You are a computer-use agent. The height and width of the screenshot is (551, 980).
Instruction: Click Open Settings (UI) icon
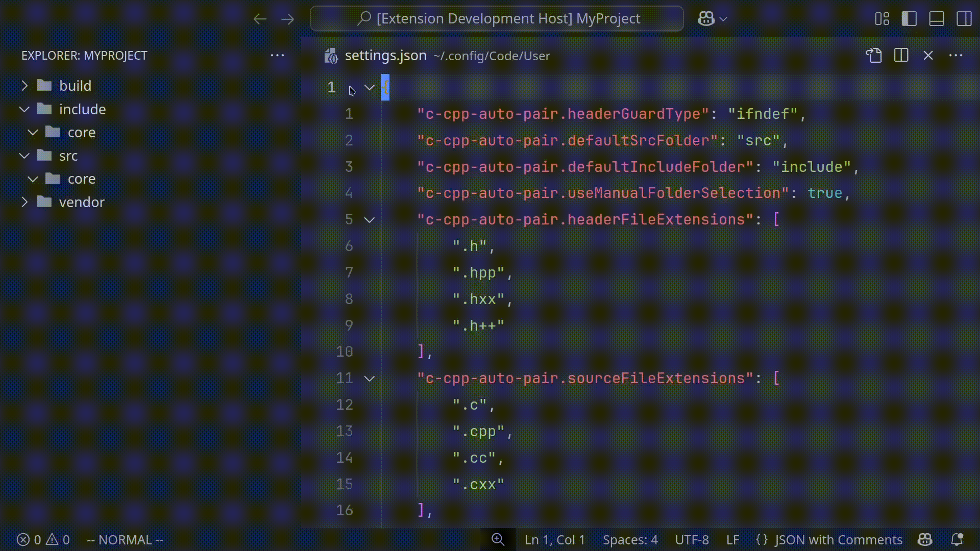[874, 55]
